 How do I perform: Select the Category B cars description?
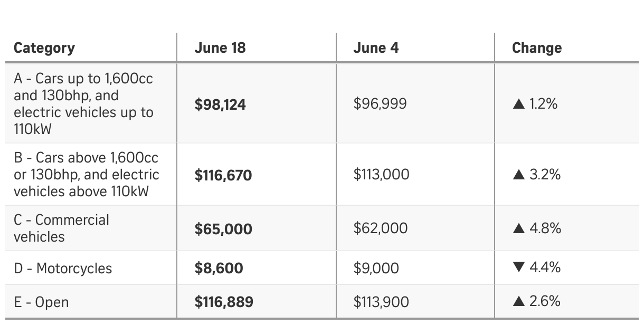(x=86, y=175)
